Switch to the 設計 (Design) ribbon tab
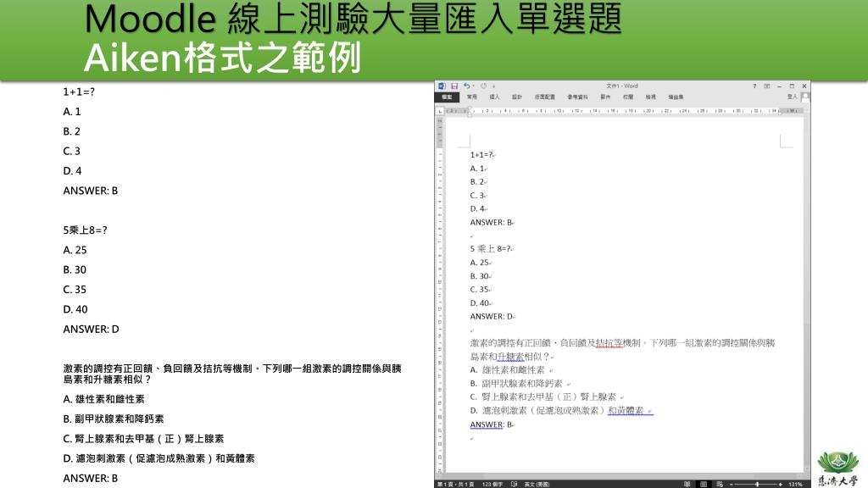The width and height of the screenshot is (868, 488). tap(517, 97)
